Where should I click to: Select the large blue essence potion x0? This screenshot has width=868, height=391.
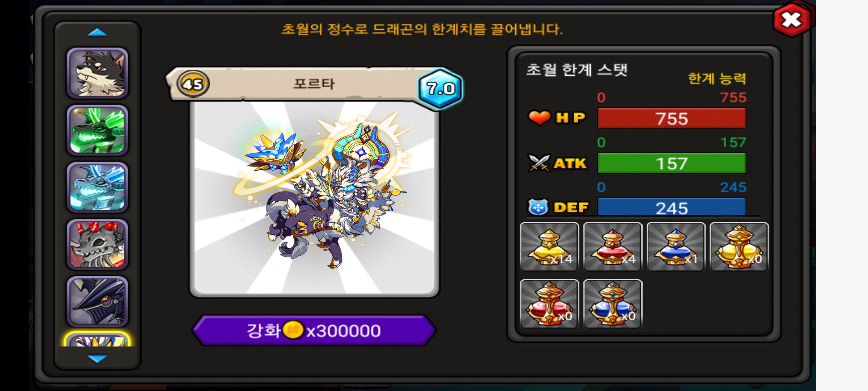coord(613,304)
